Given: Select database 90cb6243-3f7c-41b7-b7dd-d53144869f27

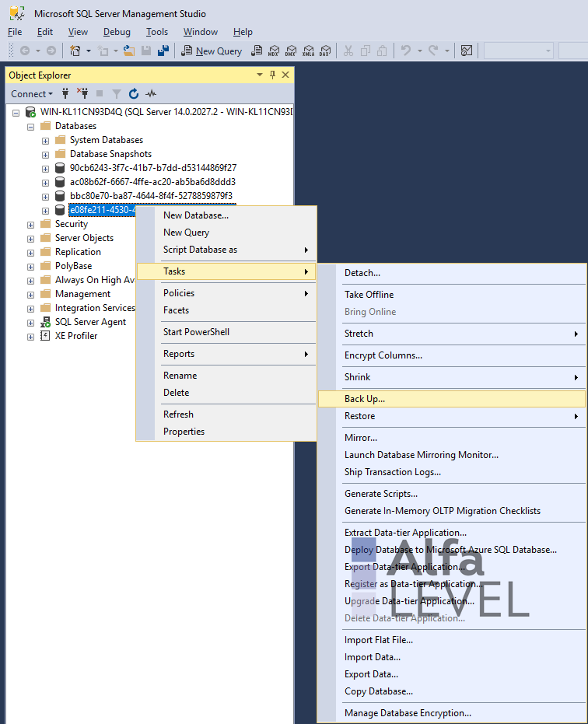Looking at the screenshot, I should pos(153,168).
